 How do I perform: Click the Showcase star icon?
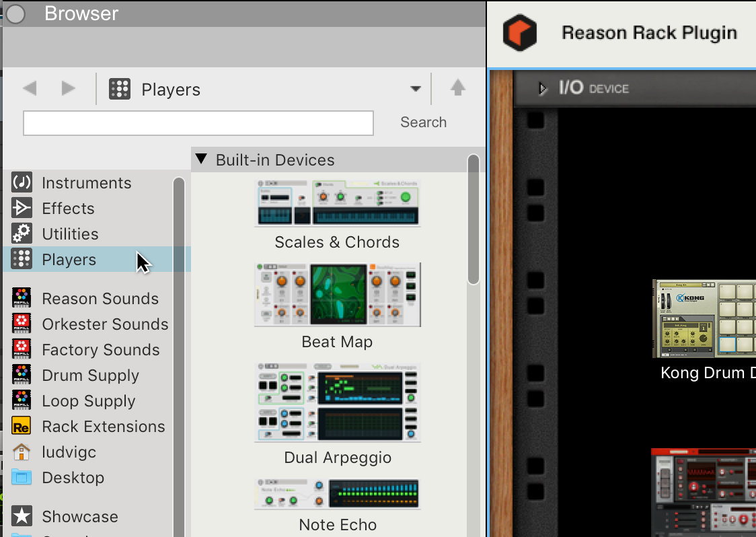click(x=22, y=516)
